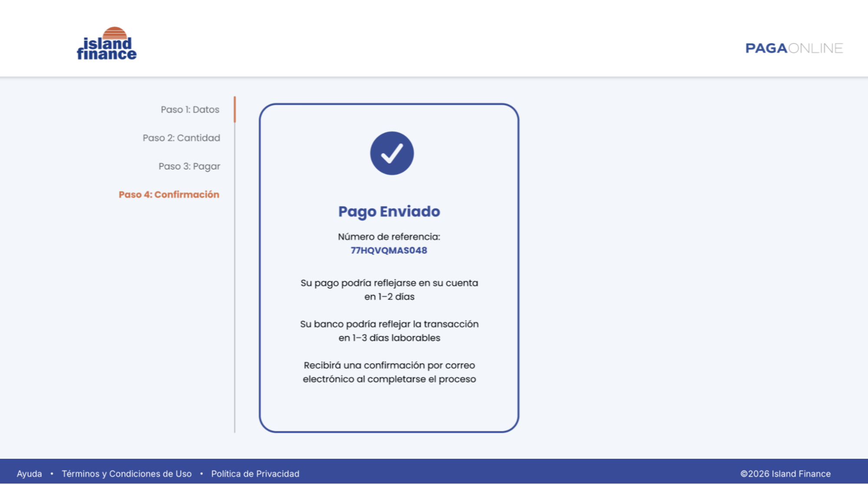The height and width of the screenshot is (484, 868).
Task: Click the ©2026 Island Finance copyright text
Action: (x=785, y=474)
